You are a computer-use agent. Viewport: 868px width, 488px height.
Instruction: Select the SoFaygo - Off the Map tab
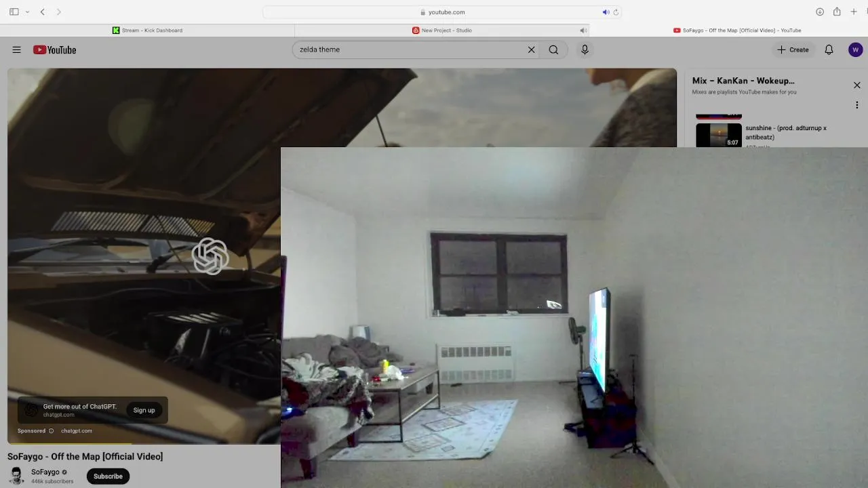point(737,30)
